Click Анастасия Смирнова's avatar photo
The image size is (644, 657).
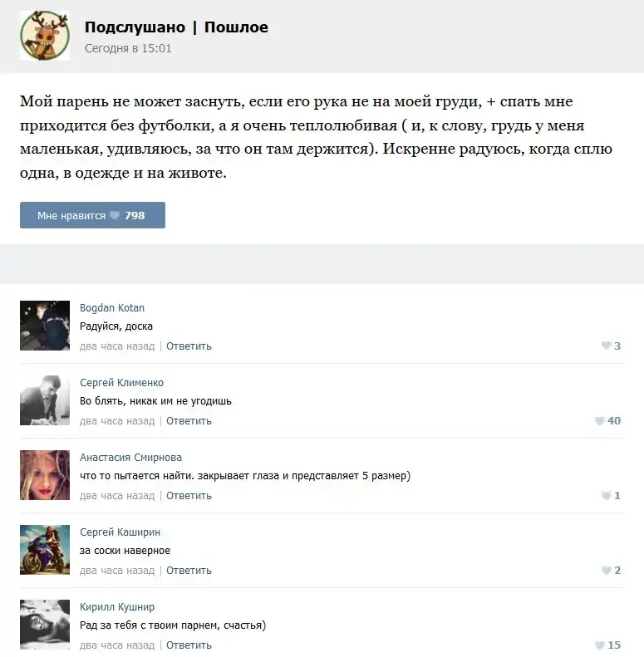(45, 475)
